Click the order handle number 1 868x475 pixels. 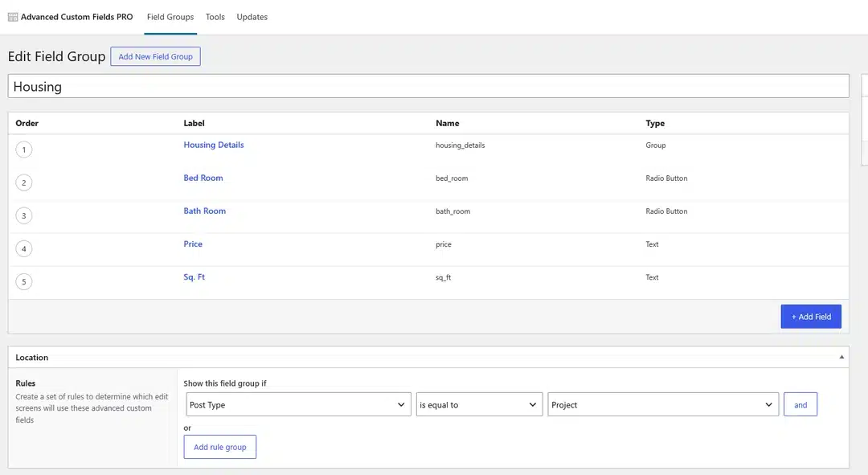click(24, 149)
